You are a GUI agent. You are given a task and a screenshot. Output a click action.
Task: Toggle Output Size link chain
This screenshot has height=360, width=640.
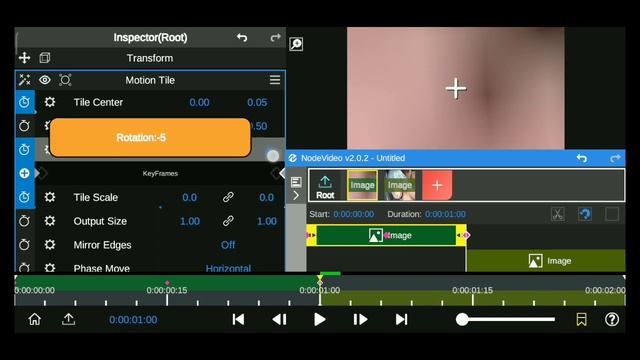[x=228, y=221]
